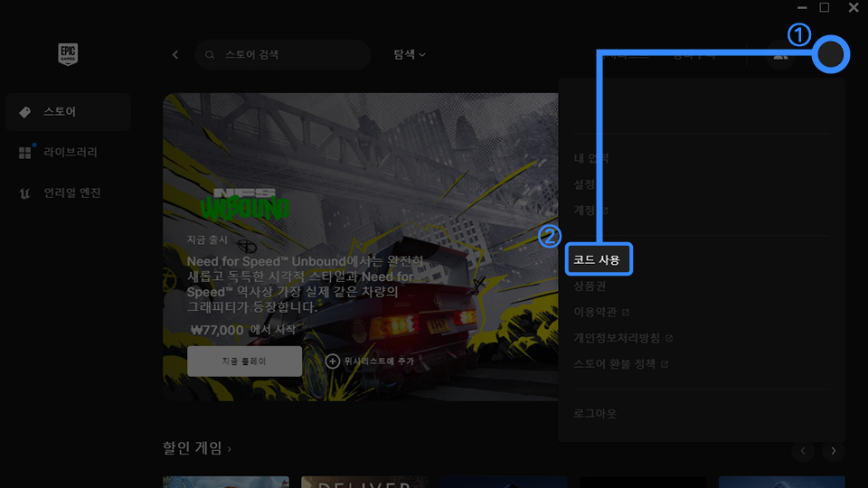Click 위시리스트에 추가 with the plus icon
This screenshot has height=488, width=868.
[369, 361]
